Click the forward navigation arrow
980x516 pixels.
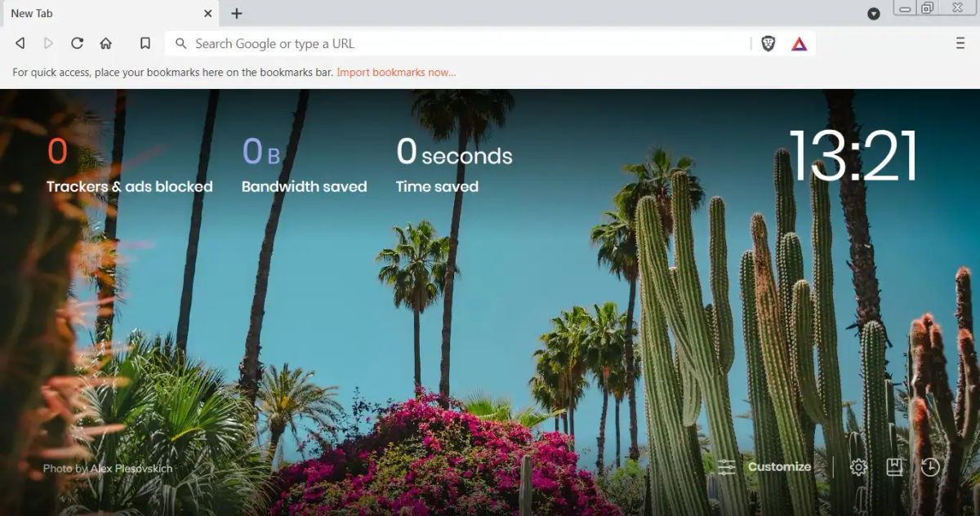click(48, 43)
